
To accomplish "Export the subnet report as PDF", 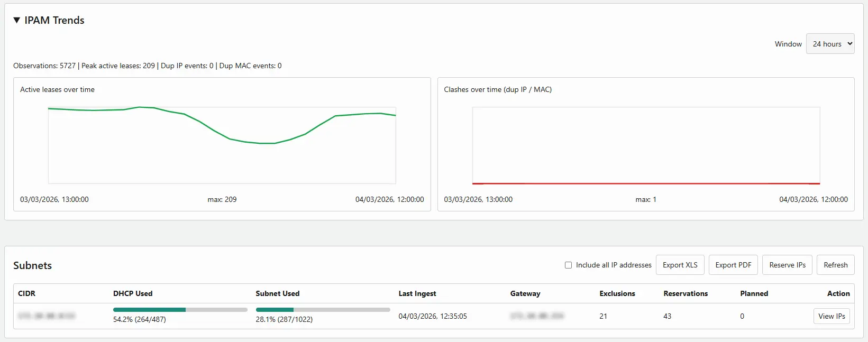I will click(x=733, y=265).
